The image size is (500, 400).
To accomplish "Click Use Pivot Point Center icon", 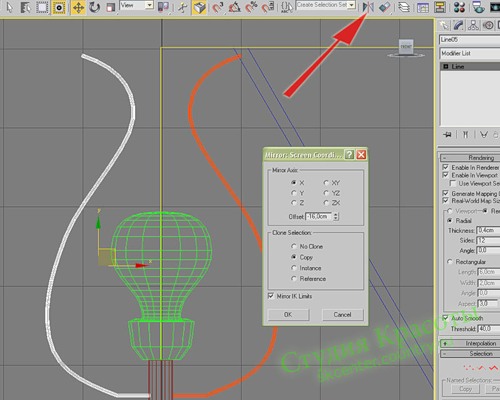I will [163, 7].
